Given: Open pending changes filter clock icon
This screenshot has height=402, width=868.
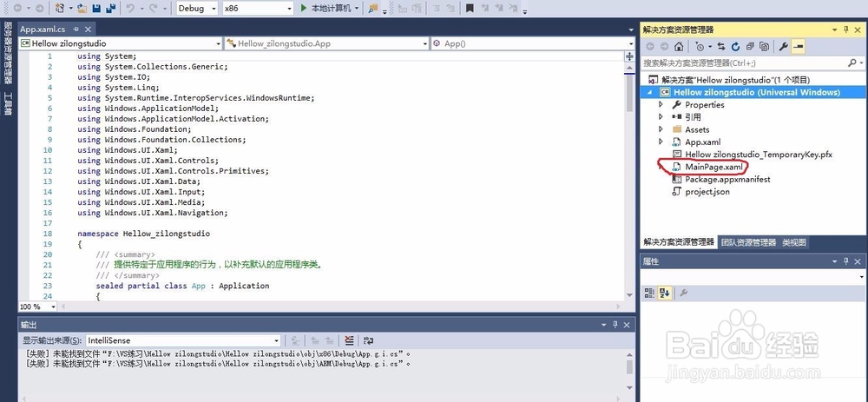Looking at the screenshot, I should pyautogui.click(x=700, y=47).
